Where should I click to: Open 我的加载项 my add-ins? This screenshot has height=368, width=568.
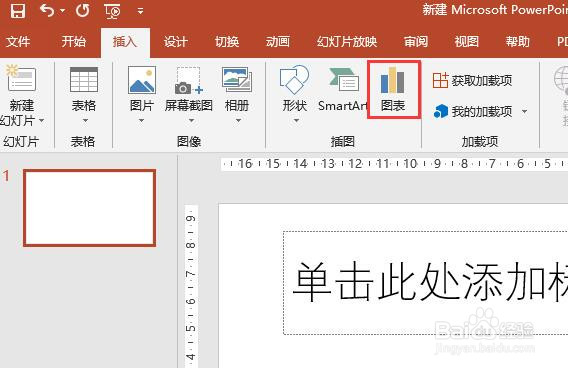click(x=472, y=111)
